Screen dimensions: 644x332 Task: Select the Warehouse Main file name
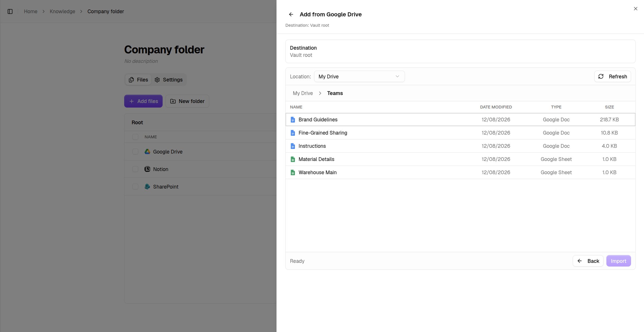[x=317, y=172]
